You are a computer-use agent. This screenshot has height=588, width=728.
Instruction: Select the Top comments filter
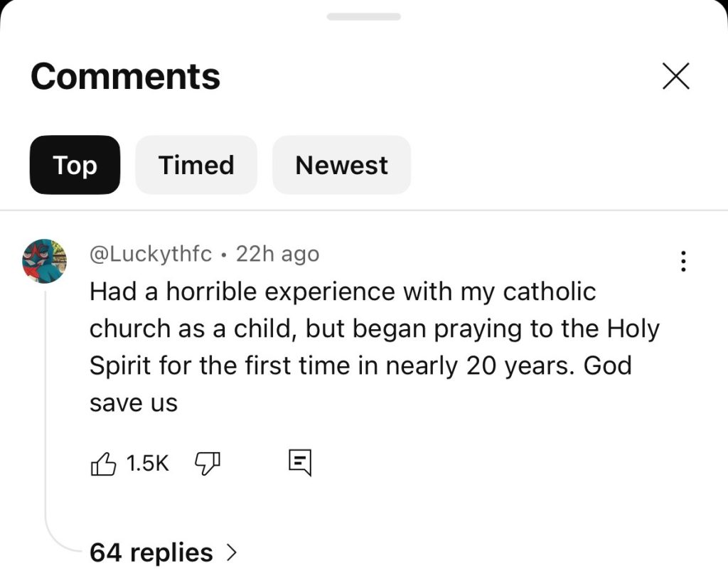pos(75,165)
